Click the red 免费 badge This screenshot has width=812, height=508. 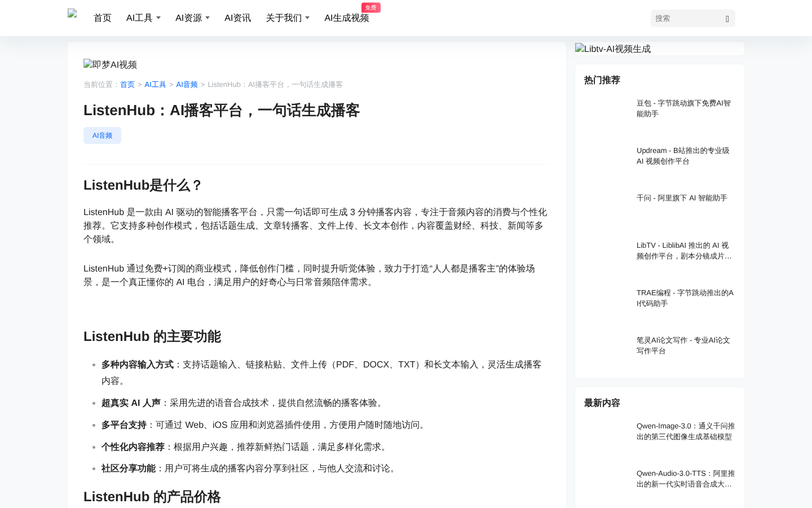371,7
